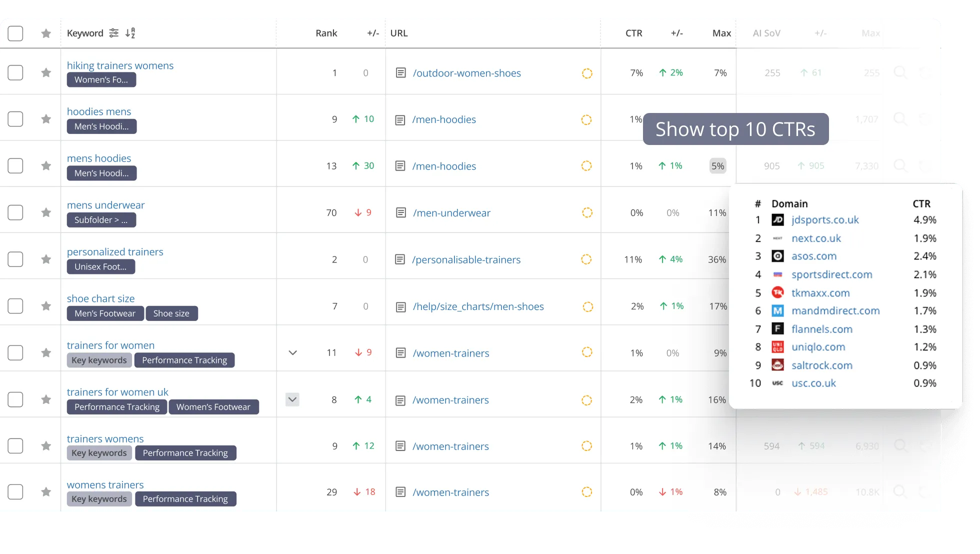Image resolution: width=980 pixels, height=554 pixels.
Task: Open jdsports.co.uk in the CTR popup
Action: (825, 220)
